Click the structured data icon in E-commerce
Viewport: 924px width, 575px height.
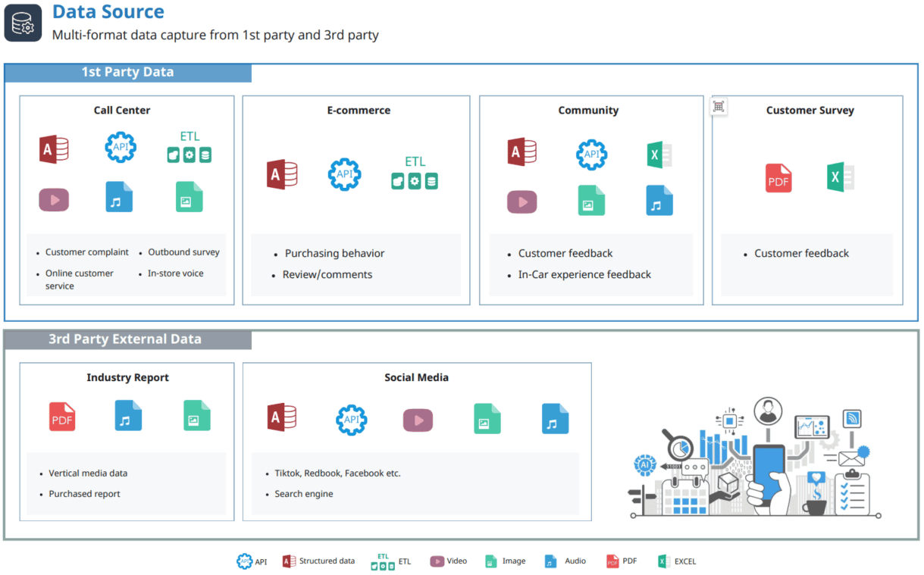coord(282,174)
